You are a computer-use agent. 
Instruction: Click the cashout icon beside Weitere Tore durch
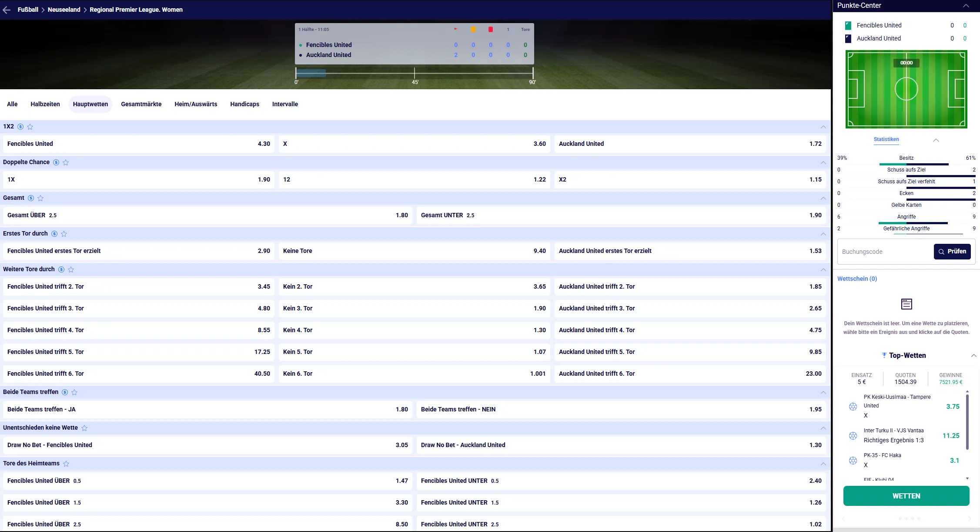(61, 269)
